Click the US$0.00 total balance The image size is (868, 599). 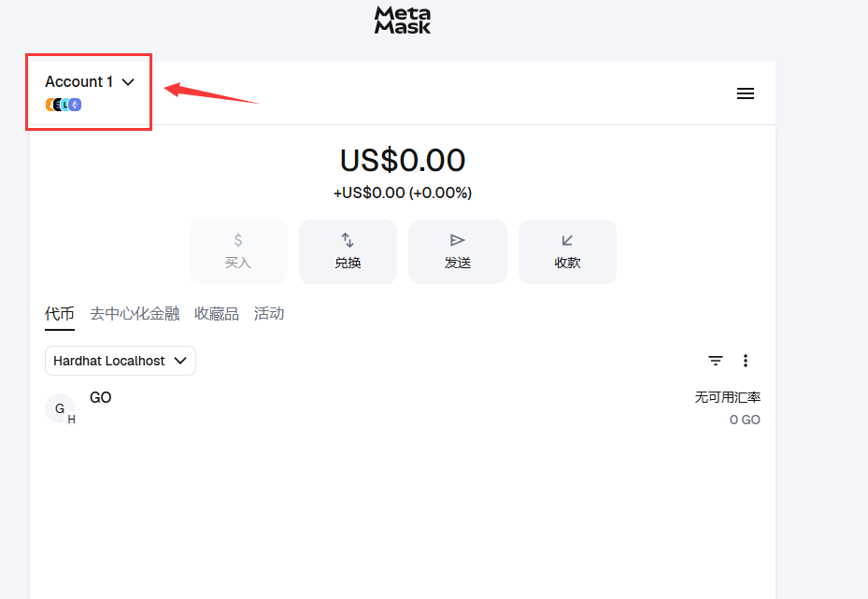pos(403,160)
